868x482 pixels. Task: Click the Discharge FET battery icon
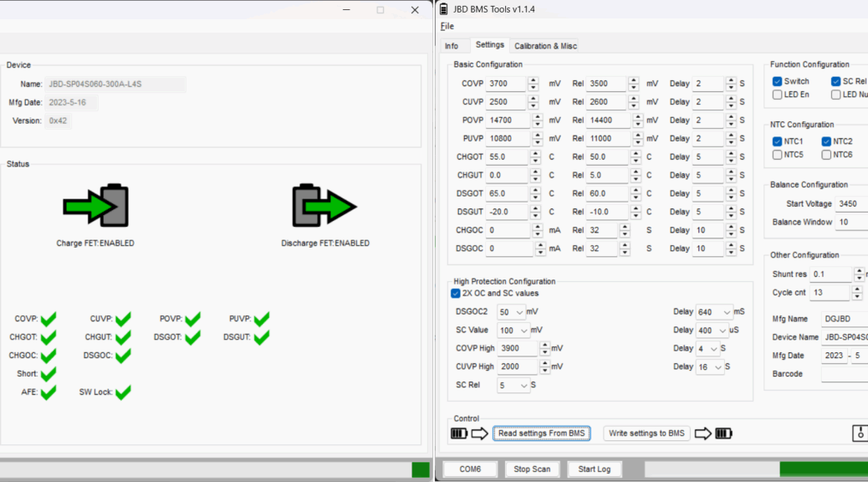click(x=324, y=206)
